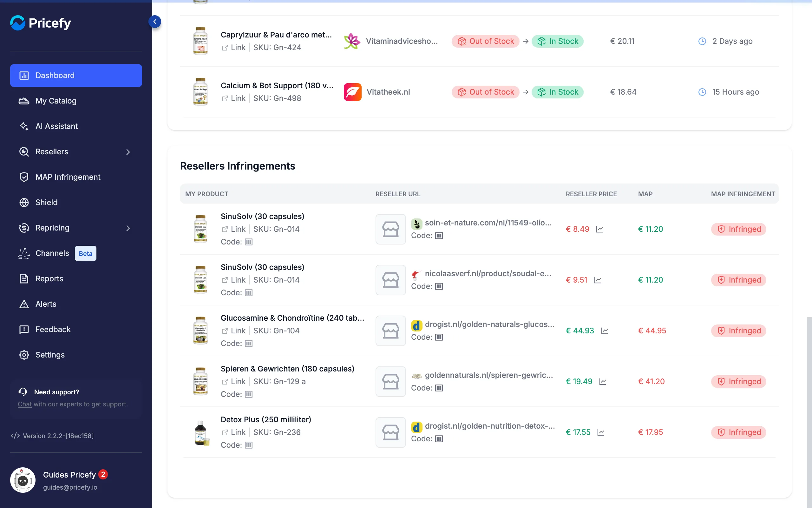Click nicolaasverf.nl reseller URL

click(488, 273)
